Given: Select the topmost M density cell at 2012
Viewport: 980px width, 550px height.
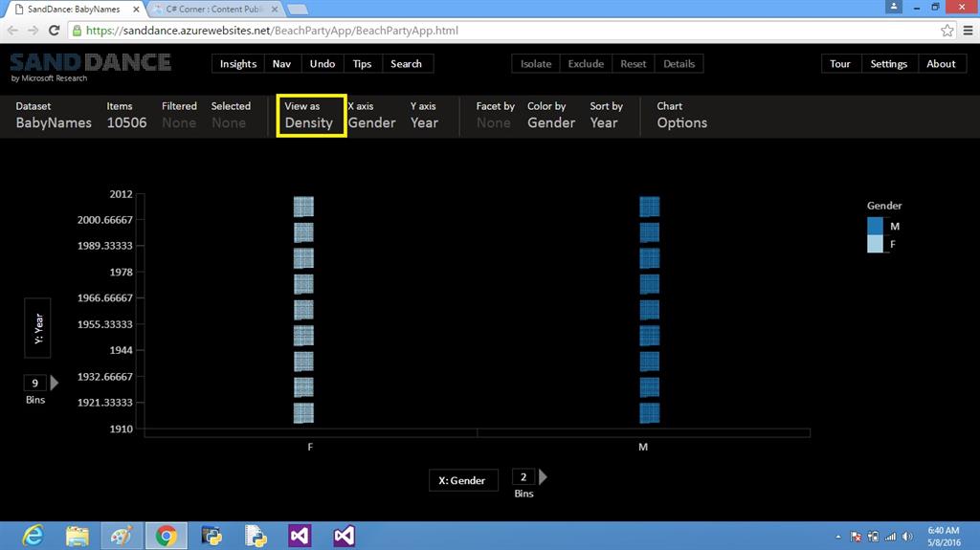Looking at the screenshot, I should tap(650, 207).
